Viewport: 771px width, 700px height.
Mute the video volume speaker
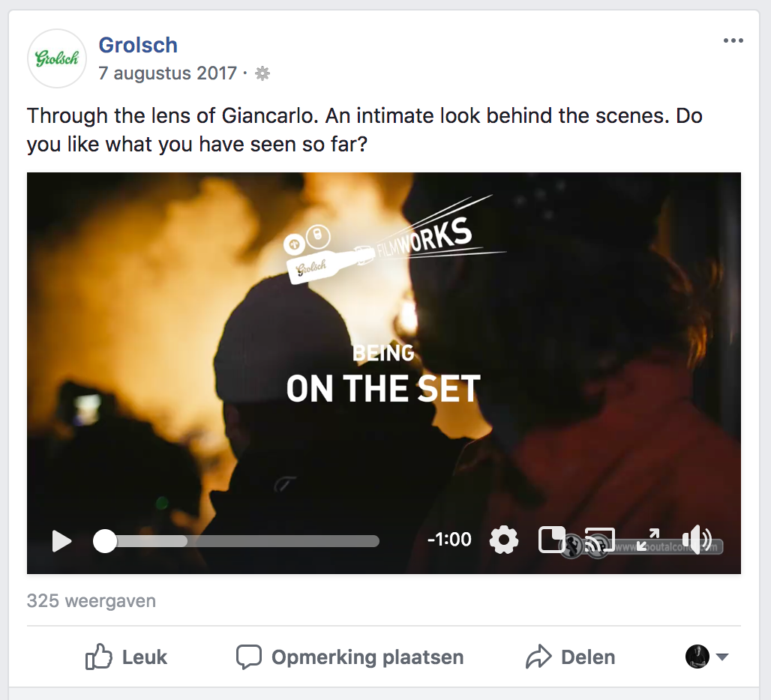[696, 540]
